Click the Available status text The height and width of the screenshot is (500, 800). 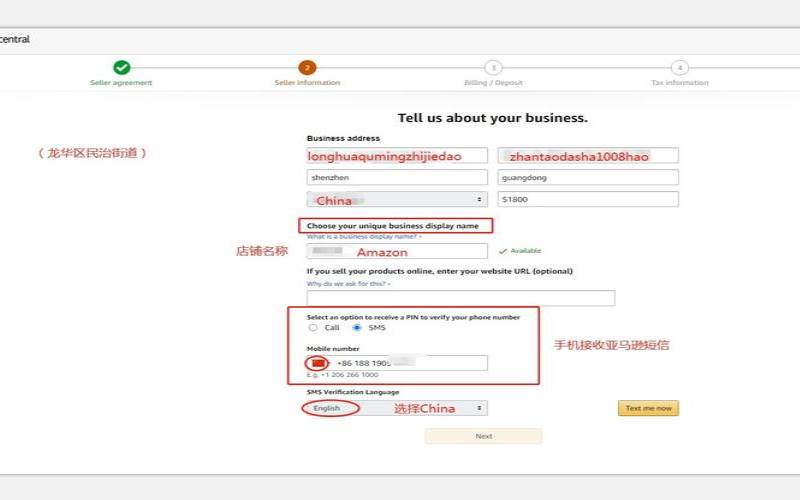[x=526, y=251]
